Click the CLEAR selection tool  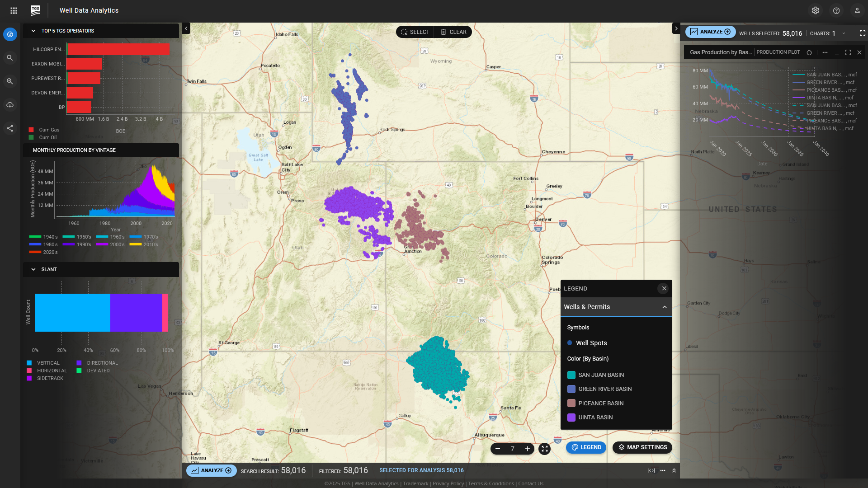453,32
